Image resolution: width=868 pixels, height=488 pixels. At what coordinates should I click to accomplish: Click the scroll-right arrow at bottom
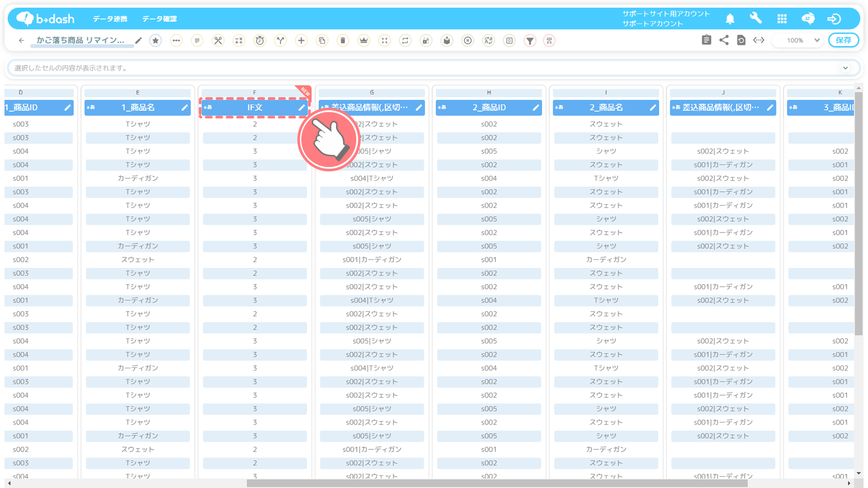(x=849, y=483)
